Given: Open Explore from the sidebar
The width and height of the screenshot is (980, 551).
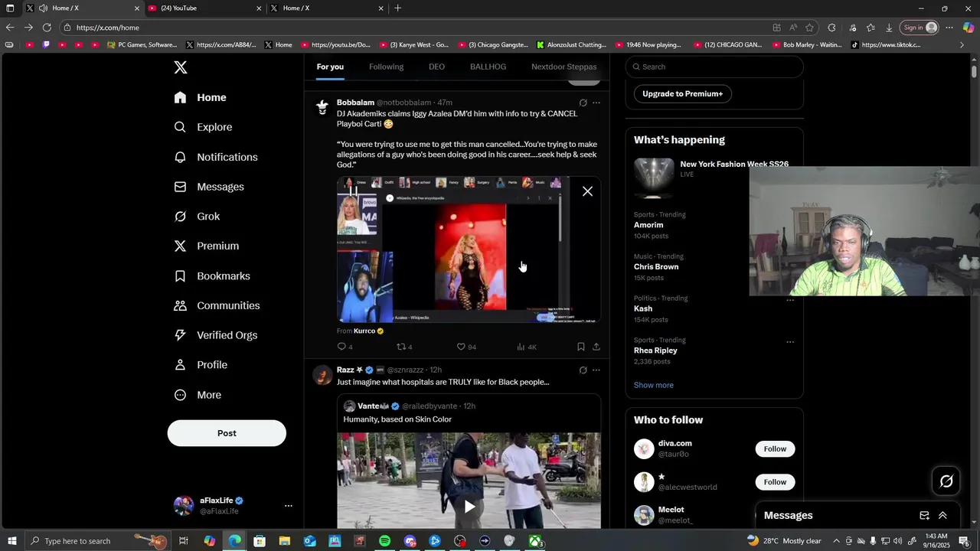Looking at the screenshot, I should tap(203, 127).
